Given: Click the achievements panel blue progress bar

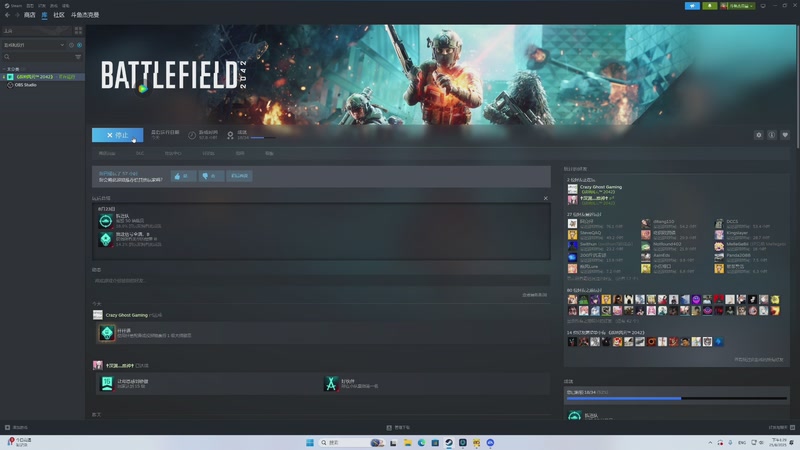Looking at the screenshot, I should coord(677,398).
